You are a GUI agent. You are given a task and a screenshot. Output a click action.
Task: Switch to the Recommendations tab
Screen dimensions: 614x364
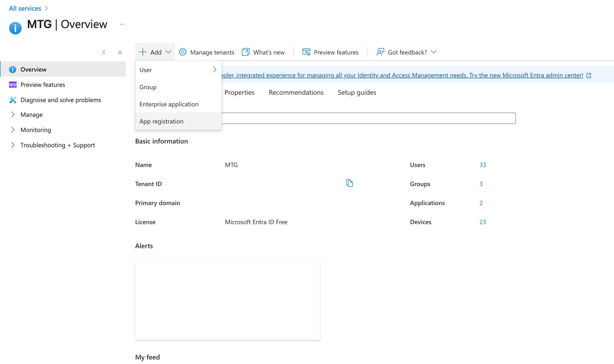(296, 92)
